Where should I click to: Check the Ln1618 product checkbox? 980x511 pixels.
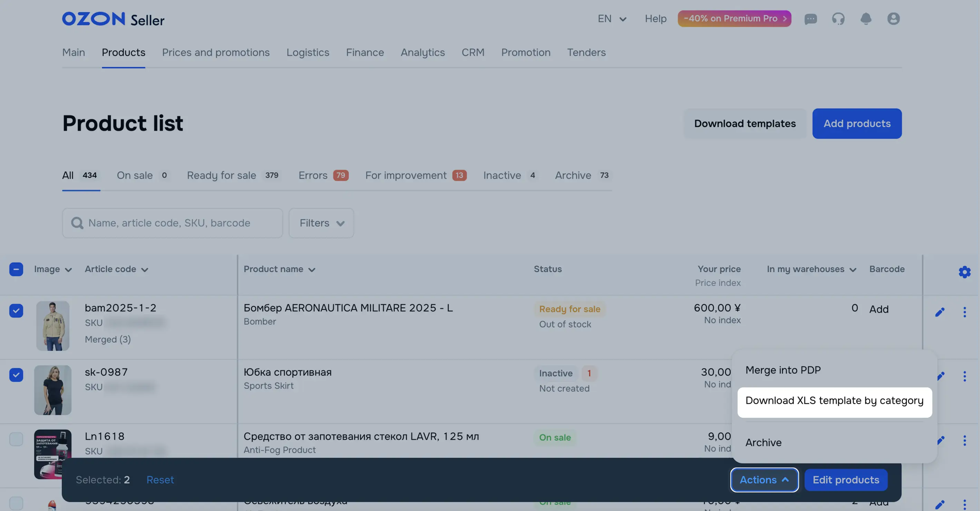16,439
